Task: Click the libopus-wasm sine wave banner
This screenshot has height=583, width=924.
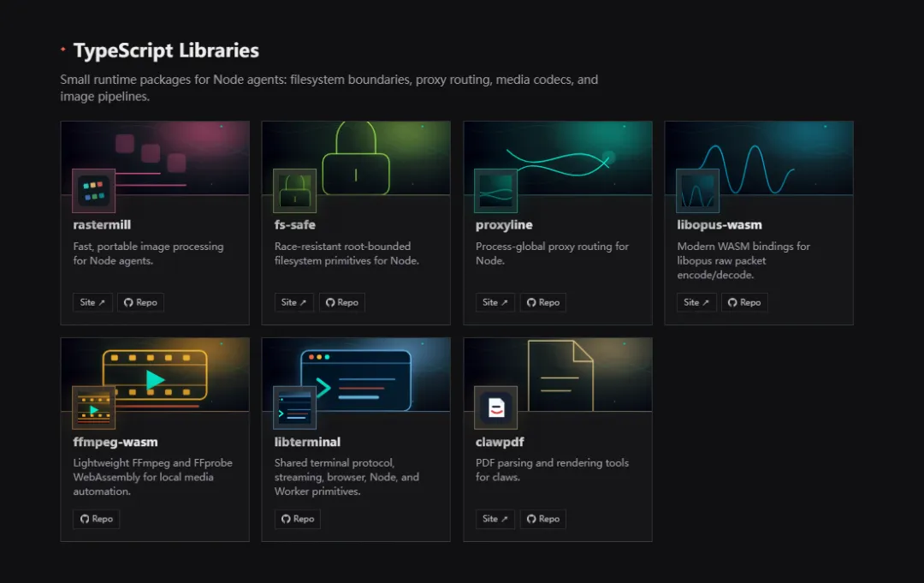Action: [759, 158]
